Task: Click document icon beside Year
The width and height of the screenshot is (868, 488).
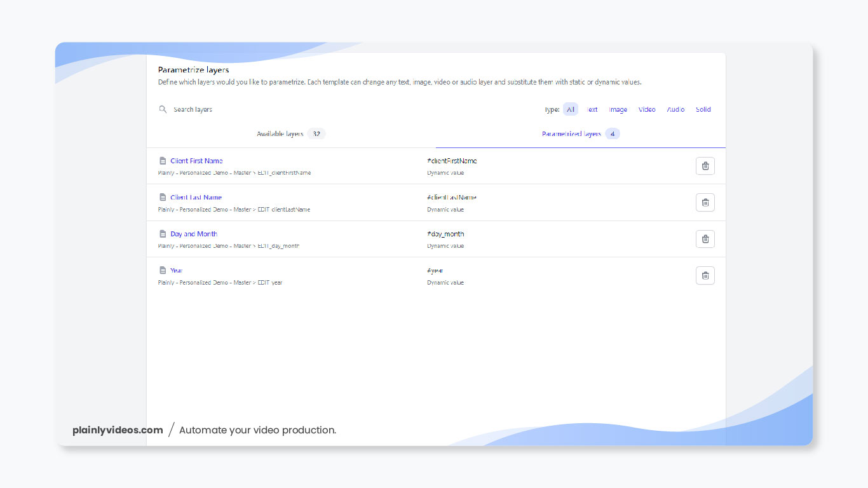Action: click(163, 271)
